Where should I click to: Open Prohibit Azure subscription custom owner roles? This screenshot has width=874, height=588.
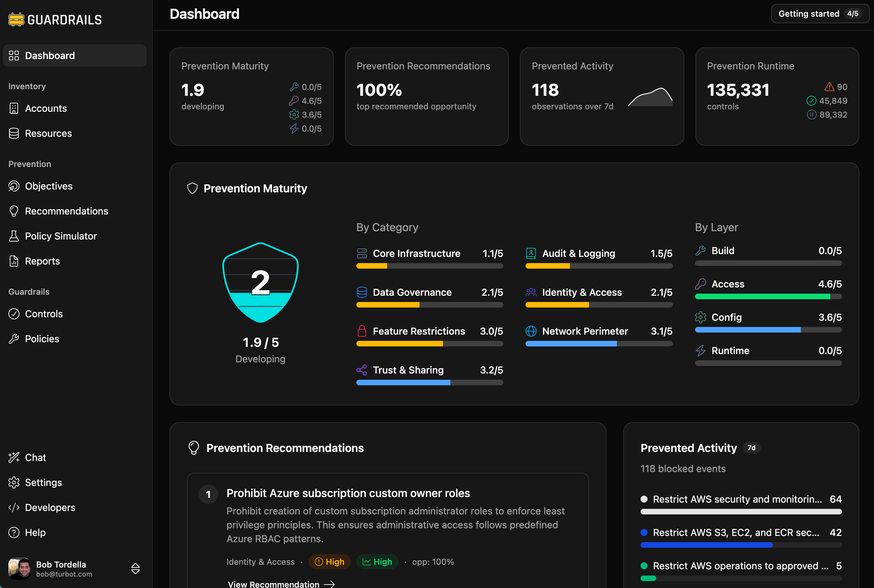coord(348,493)
